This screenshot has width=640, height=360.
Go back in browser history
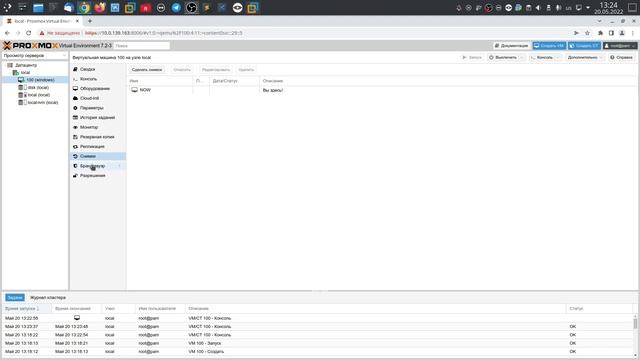click(7, 33)
